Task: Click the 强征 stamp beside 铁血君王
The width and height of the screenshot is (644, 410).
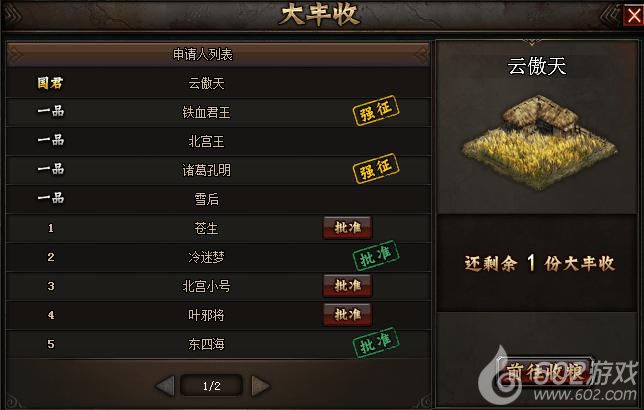Action: (376, 110)
